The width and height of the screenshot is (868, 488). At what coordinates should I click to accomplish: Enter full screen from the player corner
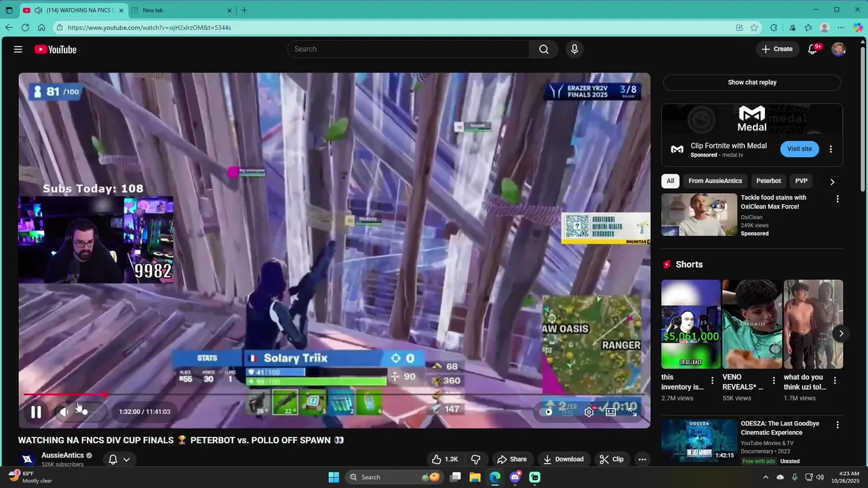(x=633, y=411)
